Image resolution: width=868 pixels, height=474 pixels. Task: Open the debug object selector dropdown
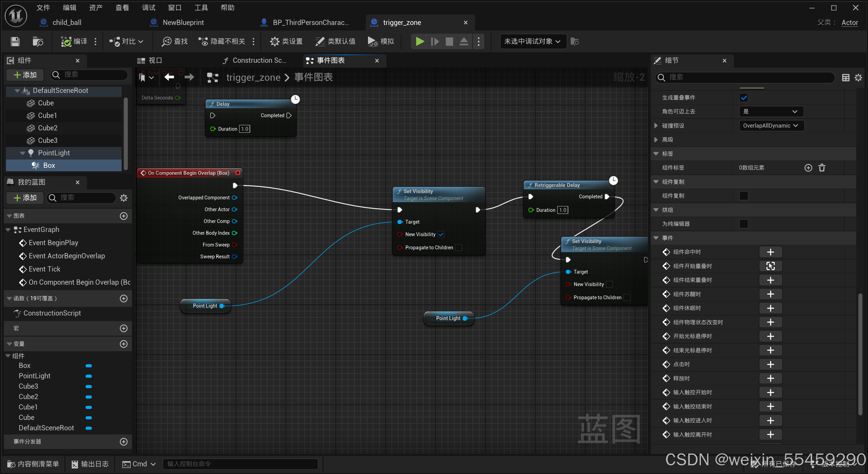click(x=533, y=42)
